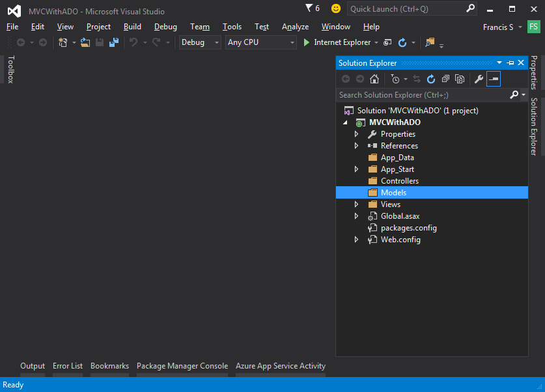
Task: Expand the Web.config node
Action: pyautogui.click(x=356, y=240)
